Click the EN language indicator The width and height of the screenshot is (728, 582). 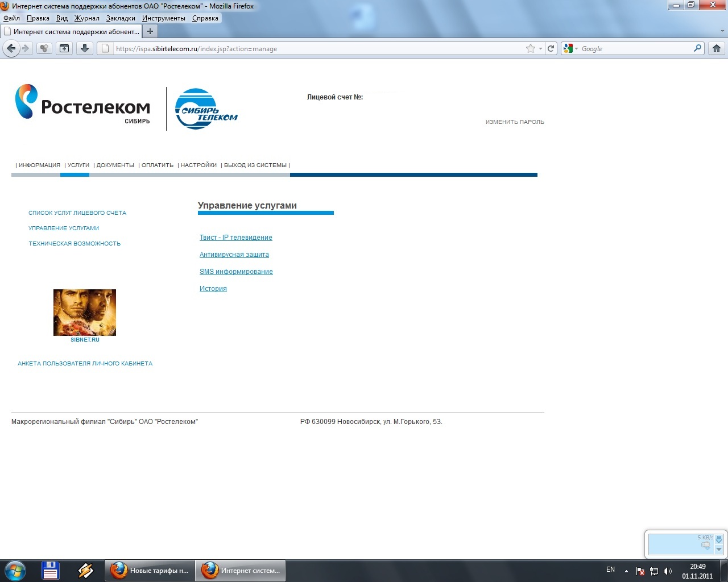[610, 569]
